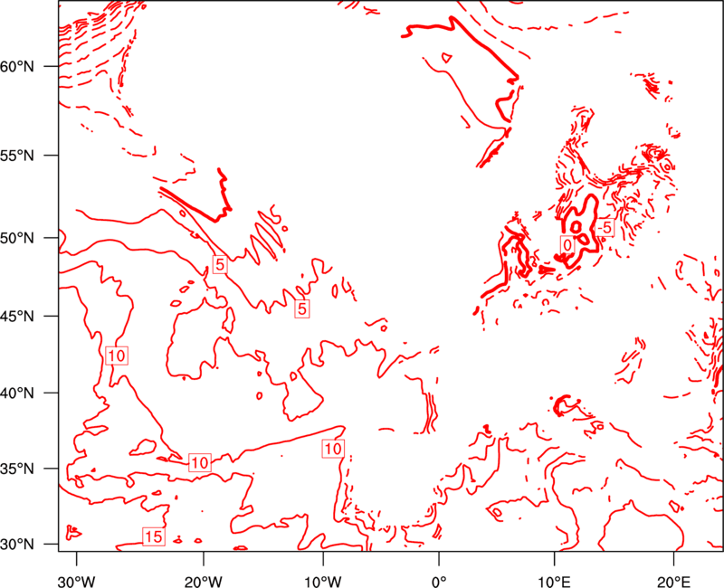This screenshot has height=588, width=724.
Task: Click the 10°W longitude axis label
Action: pos(322,582)
